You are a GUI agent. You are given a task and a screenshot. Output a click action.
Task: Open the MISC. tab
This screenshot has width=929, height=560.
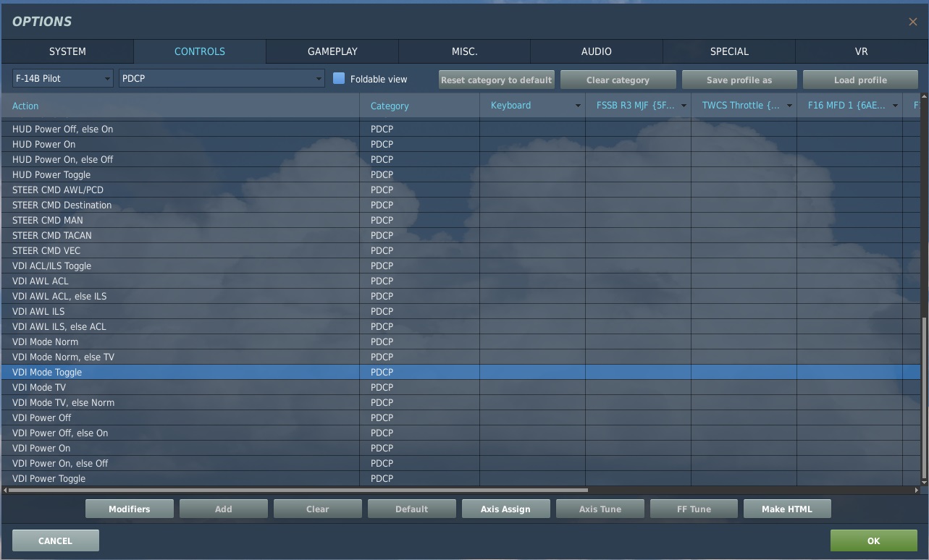tap(464, 51)
